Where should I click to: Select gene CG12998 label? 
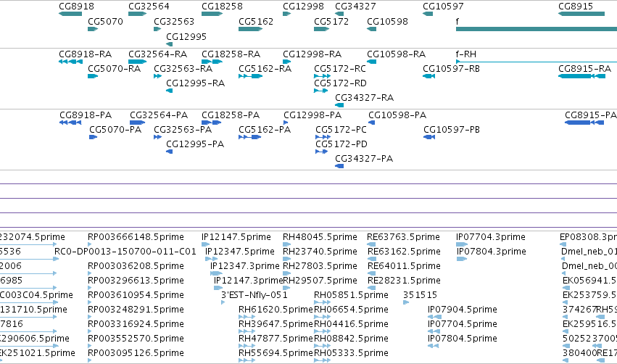303,7
